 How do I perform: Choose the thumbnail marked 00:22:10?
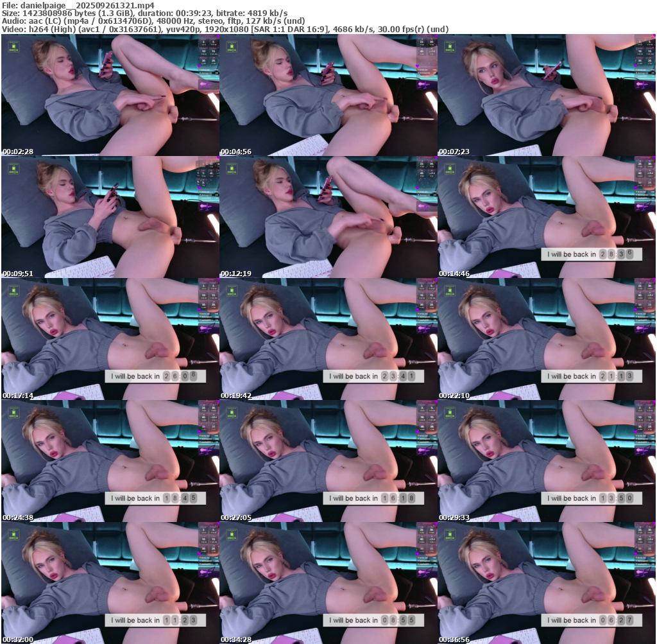tap(547, 339)
